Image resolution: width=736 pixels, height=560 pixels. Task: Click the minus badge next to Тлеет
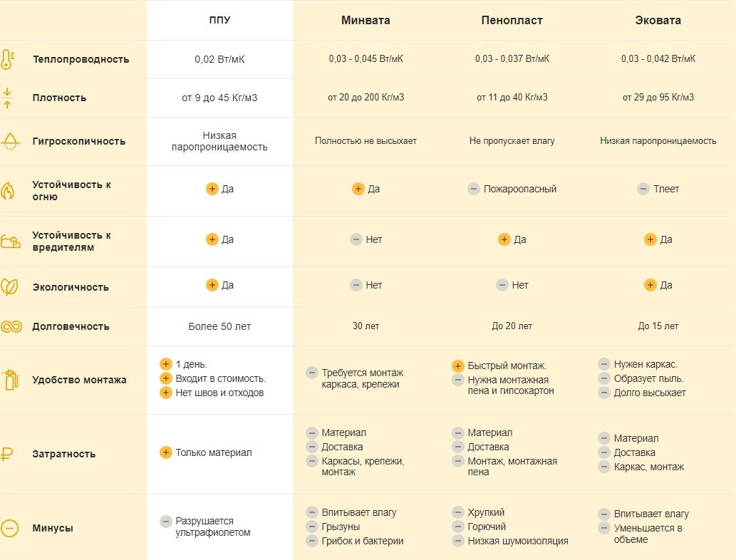pos(643,189)
